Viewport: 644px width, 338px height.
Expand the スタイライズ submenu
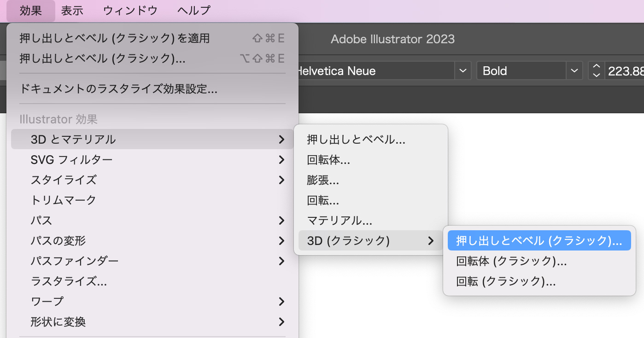click(x=152, y=180)
